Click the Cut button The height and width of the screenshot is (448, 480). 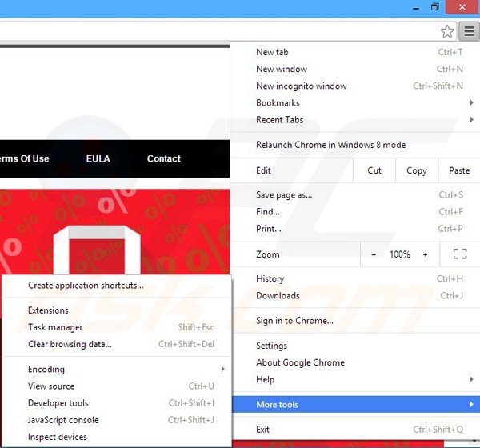[374, 170]
